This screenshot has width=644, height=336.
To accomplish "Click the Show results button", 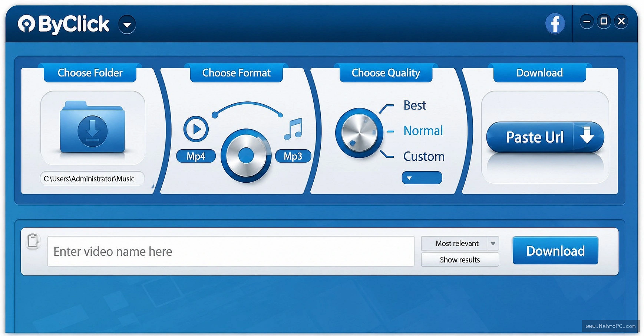I will pos(460,260).
